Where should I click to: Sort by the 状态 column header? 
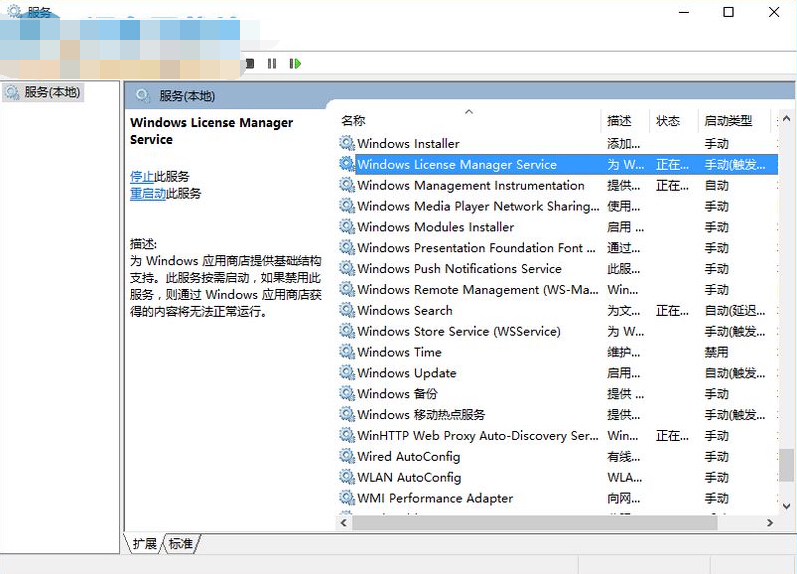(x=673, y=120)
